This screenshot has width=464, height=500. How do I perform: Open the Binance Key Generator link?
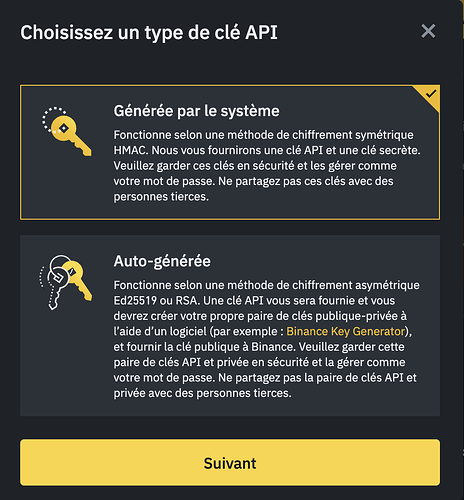(346, 331)
